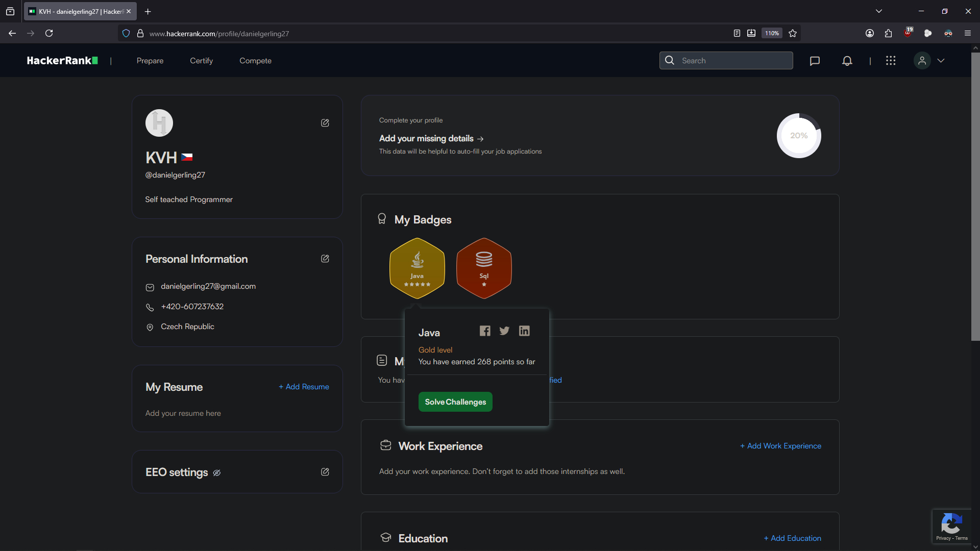Go to the Compete menu item
Screen dimensions: 980x551
pos(255,61)
